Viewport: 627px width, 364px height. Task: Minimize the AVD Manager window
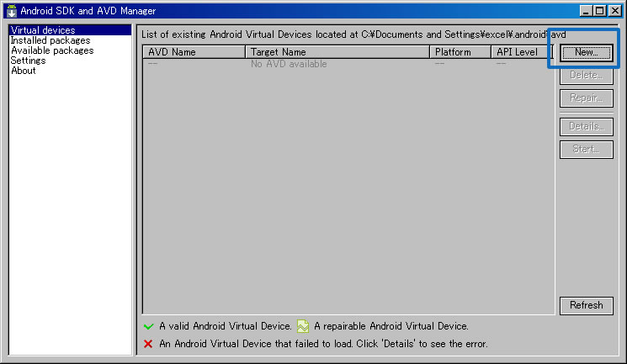[586, 11]
